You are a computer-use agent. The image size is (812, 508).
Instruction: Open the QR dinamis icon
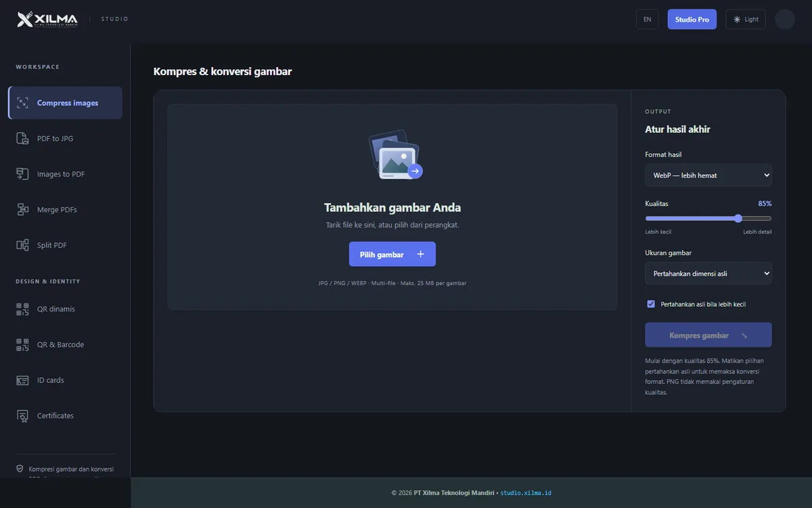coord(22,309)
